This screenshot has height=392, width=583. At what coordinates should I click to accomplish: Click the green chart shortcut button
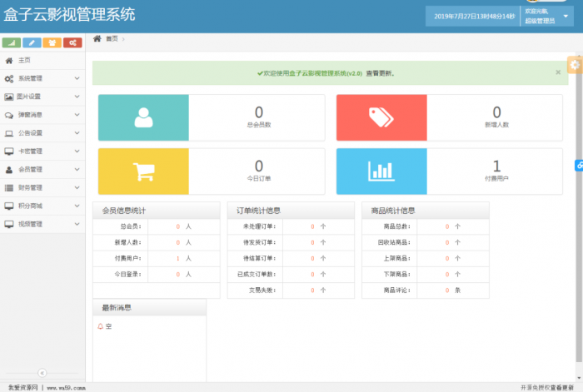[12, 42]
